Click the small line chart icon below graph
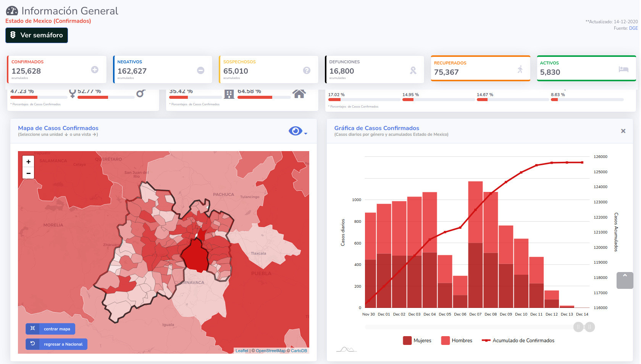Viewport: 641px width, 364px height. [x=346, y=349]
